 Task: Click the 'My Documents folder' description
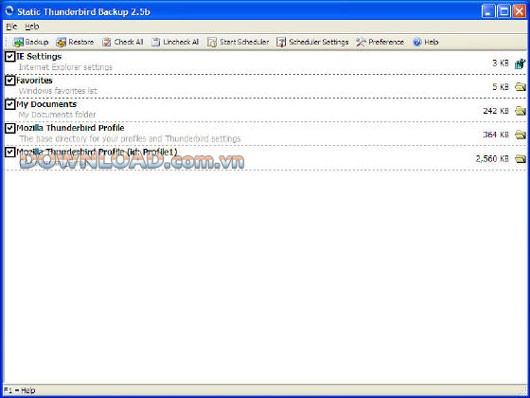click(x=57, y=115)
